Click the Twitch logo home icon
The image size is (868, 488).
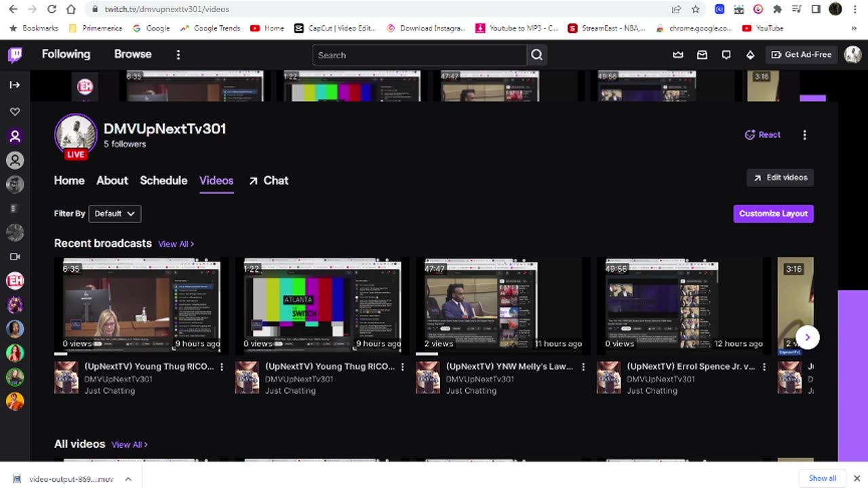(15, 55)
